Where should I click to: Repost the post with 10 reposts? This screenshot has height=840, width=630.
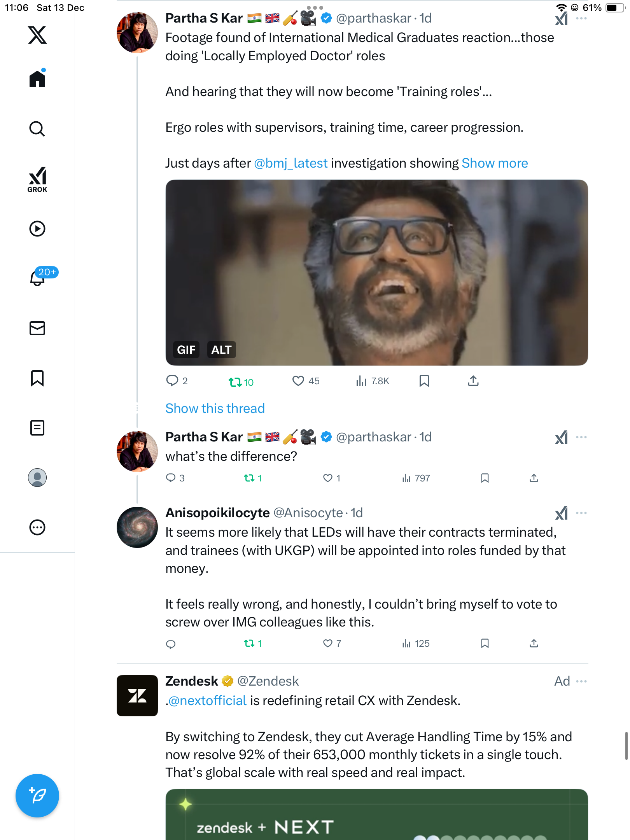pos(235,382)
